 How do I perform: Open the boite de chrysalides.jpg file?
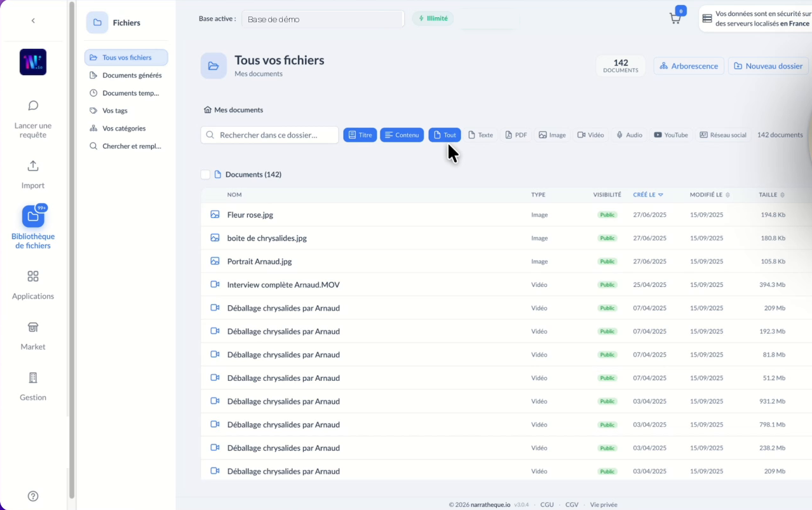point(267,238)
